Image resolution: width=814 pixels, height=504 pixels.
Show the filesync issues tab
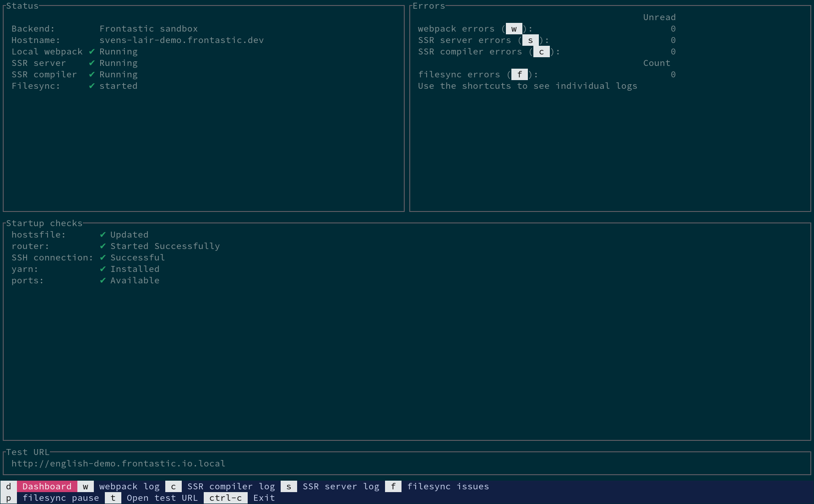click(448, 486)
